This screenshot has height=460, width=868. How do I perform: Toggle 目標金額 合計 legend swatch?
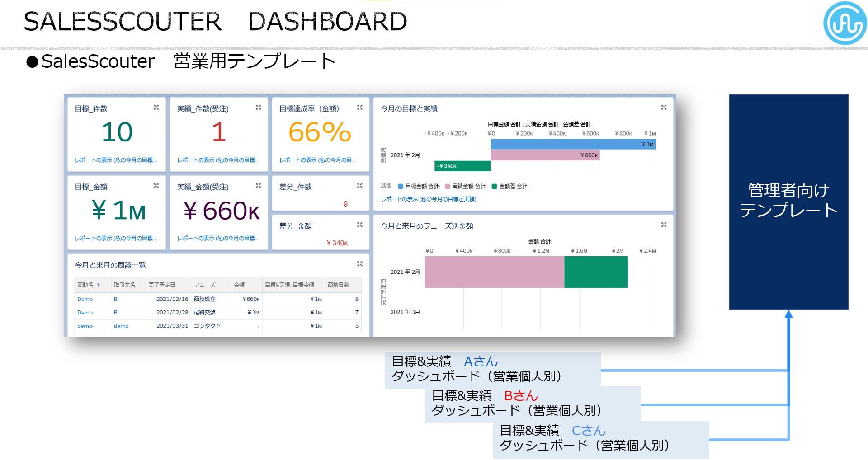(401, 186)
